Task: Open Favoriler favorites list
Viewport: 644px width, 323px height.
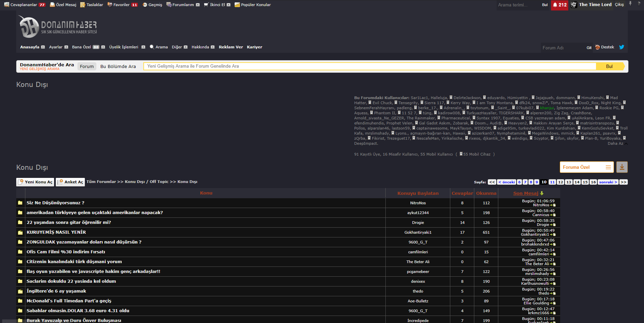Action: click(122, 5)
